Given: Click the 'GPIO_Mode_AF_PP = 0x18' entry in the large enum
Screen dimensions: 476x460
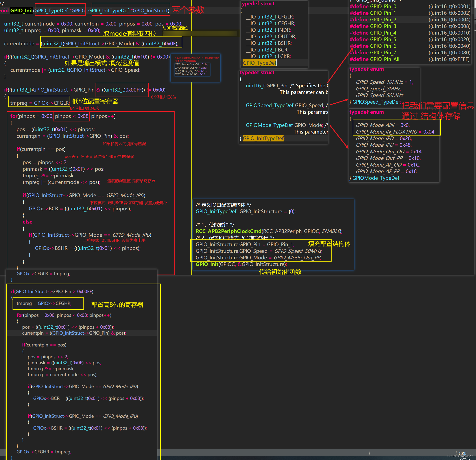Looking at the screenshot, I should coord(386,171).
